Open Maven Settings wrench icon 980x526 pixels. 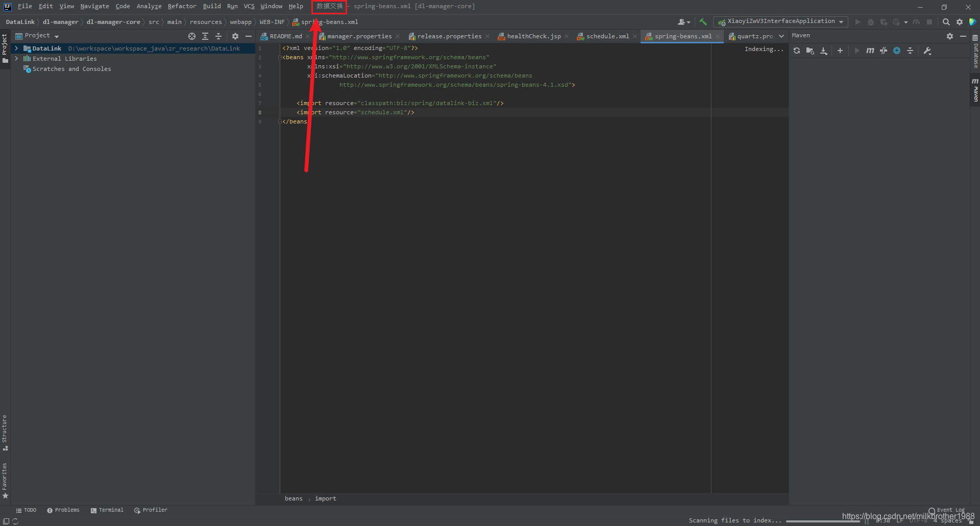(927, 51)
